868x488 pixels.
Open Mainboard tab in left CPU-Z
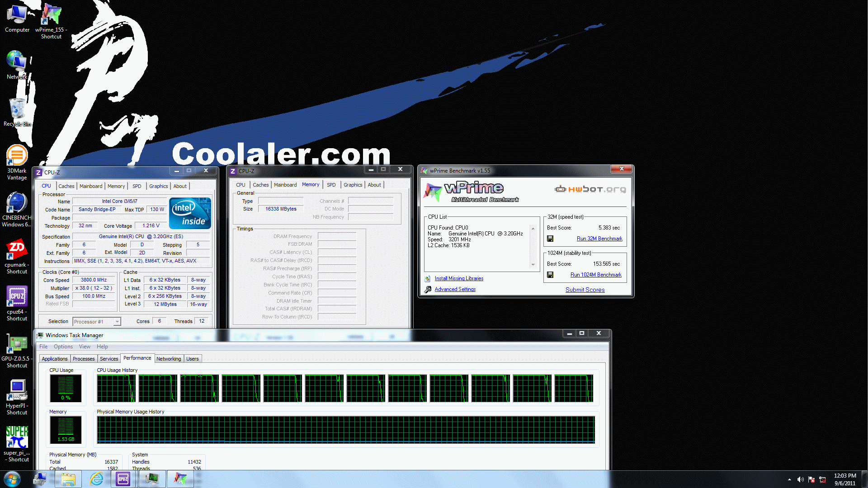(91, 186)
